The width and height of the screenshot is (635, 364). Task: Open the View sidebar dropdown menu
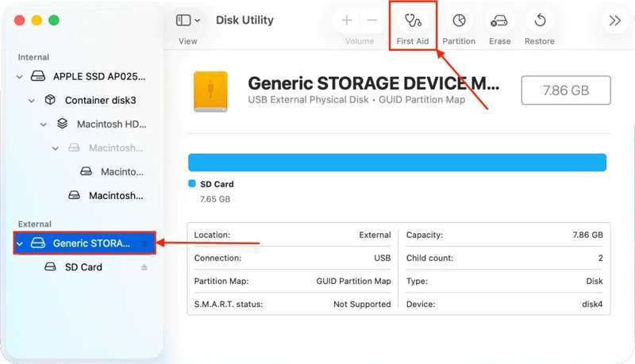click(x=188, y=21)
